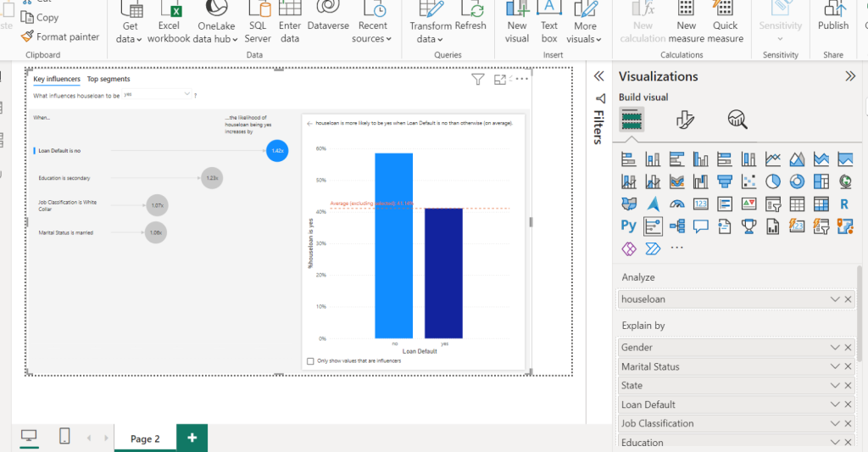Select the waterfall chart visual

[x=701, y=181]
